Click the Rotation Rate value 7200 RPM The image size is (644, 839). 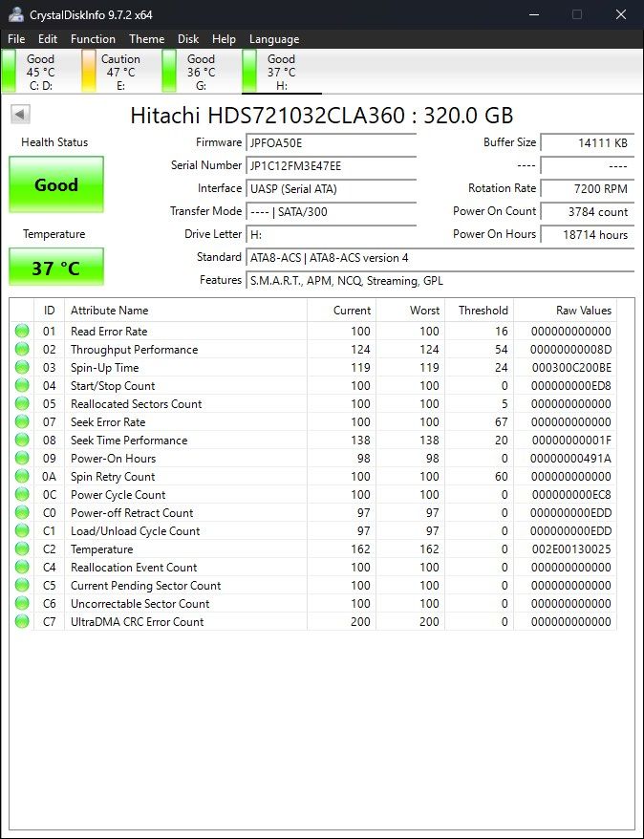click(x=588, y=189)
